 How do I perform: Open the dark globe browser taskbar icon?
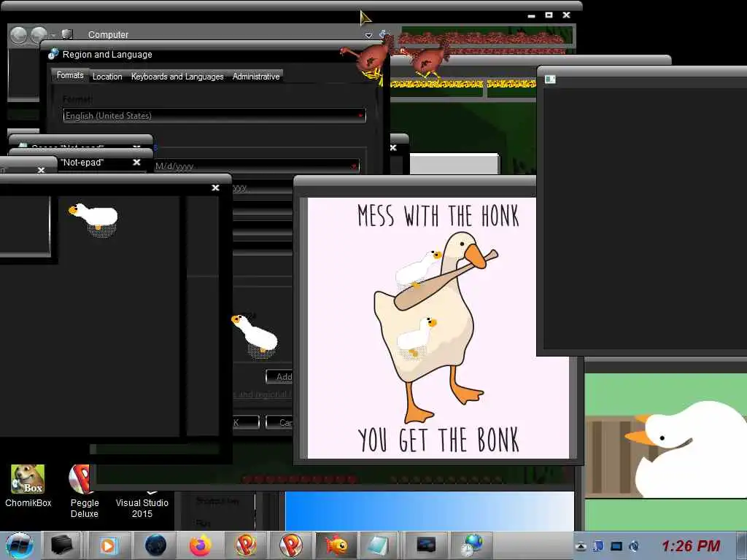tap(155, 545)
